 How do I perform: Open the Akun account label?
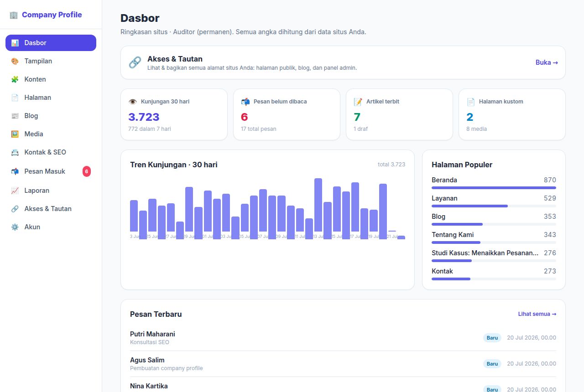(32, 227)
